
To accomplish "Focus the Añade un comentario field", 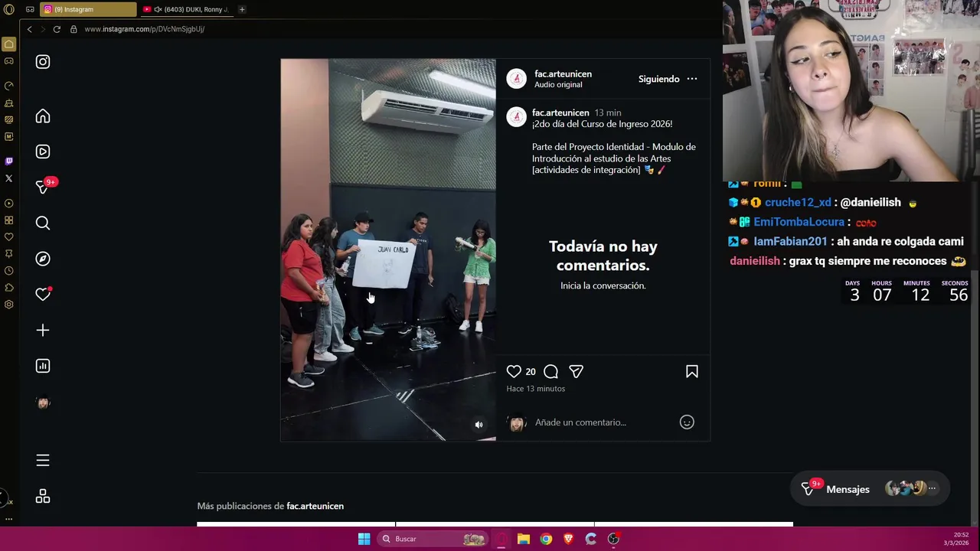I will (x=603, y=422).
